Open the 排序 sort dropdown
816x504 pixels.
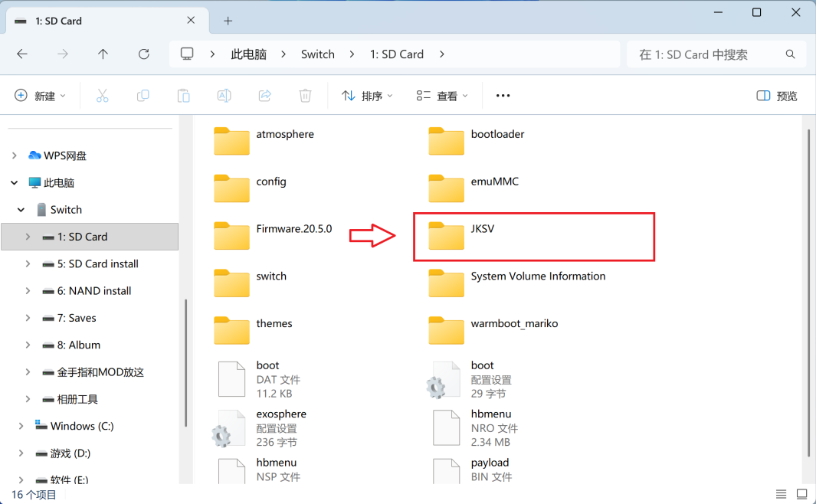(367, 96)
